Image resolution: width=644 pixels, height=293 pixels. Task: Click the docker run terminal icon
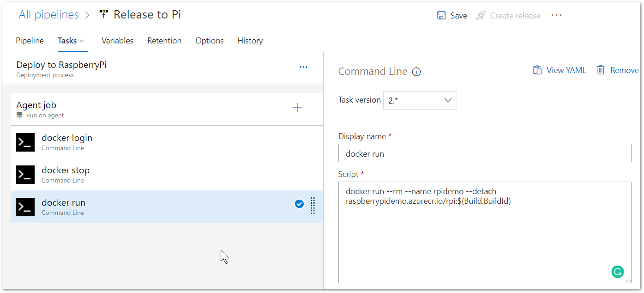[x=25, y=207]
